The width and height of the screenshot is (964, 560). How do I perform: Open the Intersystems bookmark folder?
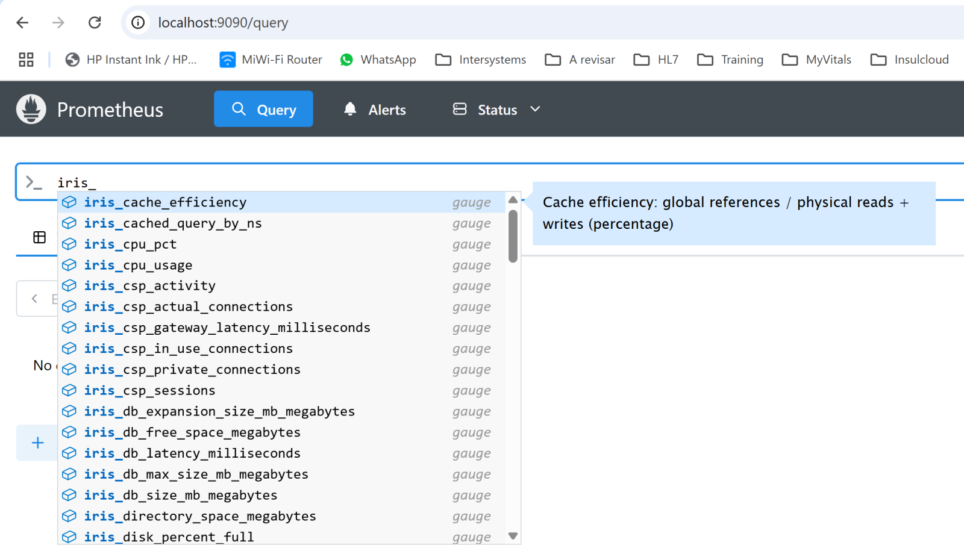click(480, 60)
